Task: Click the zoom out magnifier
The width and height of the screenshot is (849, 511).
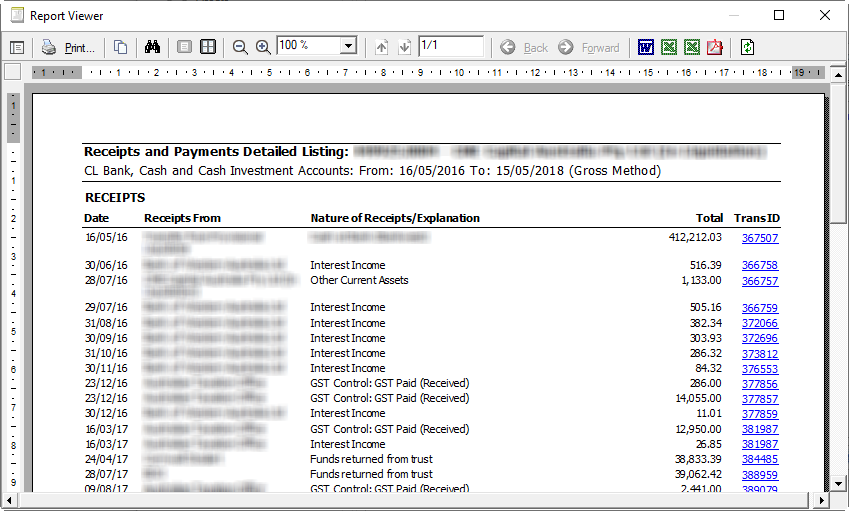Action: (x=240, y=47)
